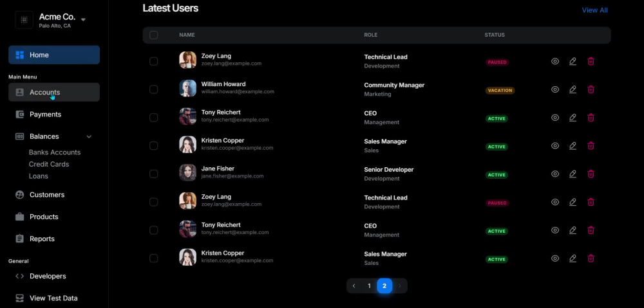Click the VACATION status badge
This screenshot has height=308, width=644.
500,90
